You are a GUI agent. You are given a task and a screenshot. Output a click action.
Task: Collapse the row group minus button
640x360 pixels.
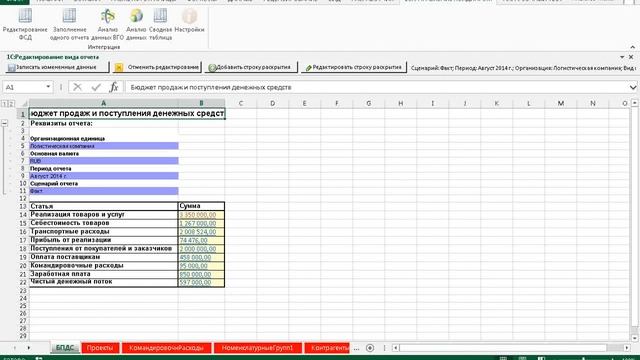click(x=4, y=123)
